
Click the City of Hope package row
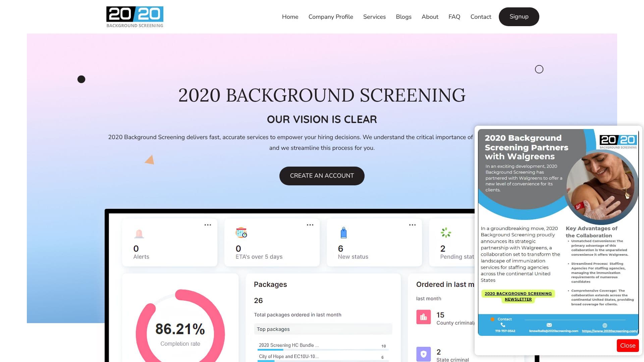[323, 357]
